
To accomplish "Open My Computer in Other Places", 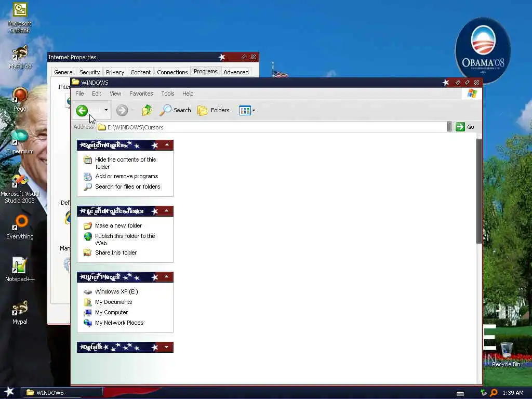I will [x=111, y=312].
